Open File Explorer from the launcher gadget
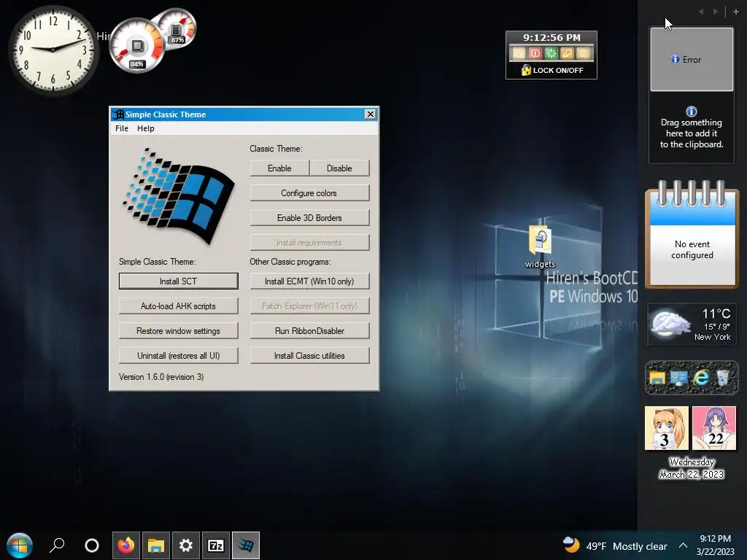This screenshot has width=747, height=560. tap(657, 378)
